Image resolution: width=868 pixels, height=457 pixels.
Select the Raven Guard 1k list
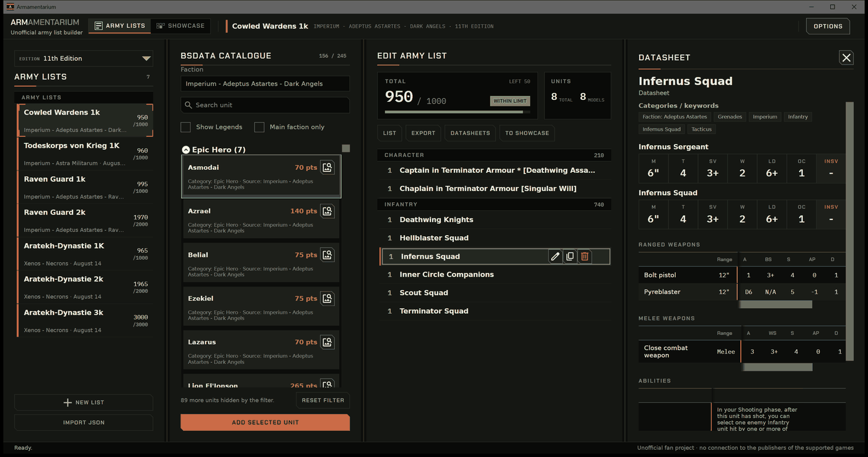(85, 187)
